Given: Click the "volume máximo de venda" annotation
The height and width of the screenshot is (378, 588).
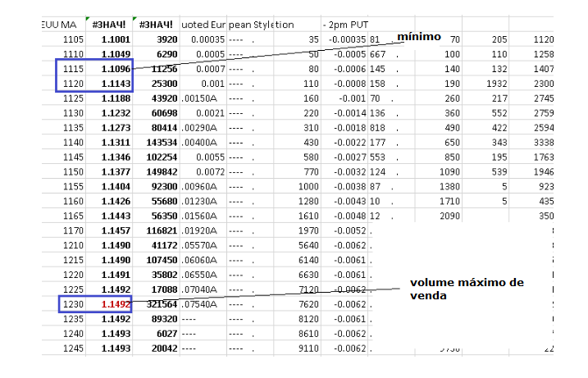Looking at the screenshot, I should pos(466,289).
